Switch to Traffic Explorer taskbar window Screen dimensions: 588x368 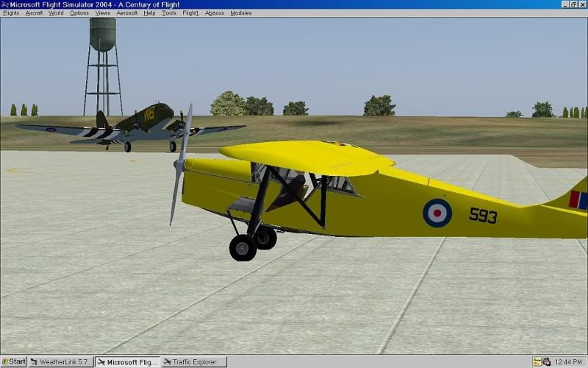click(x=194, y=361)
